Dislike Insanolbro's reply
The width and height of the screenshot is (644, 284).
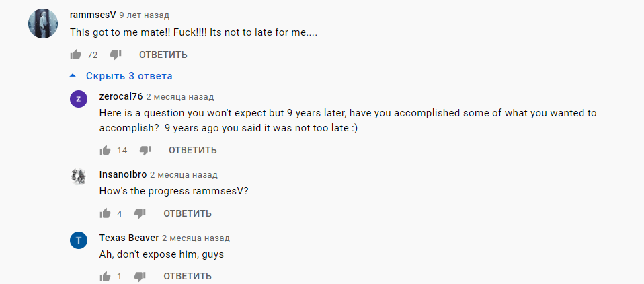(x=140, y=213)
